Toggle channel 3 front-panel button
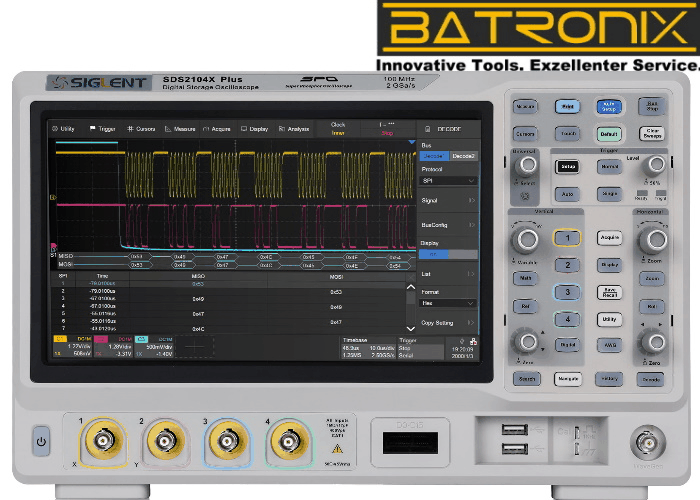This screenshot has width=700, height=500. tap(567, 292)
